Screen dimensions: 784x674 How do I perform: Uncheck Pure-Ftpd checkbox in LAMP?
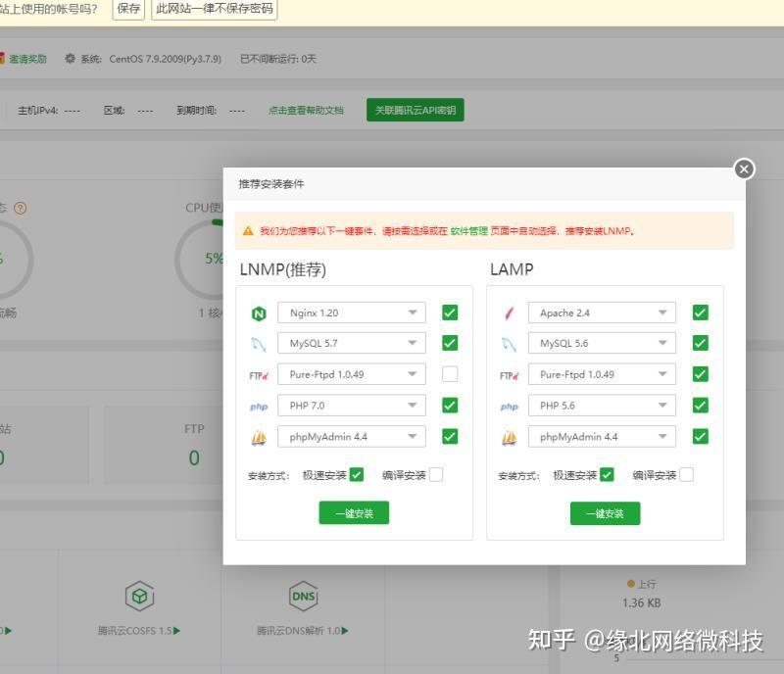pyautogui.click(x=701, y=374)
